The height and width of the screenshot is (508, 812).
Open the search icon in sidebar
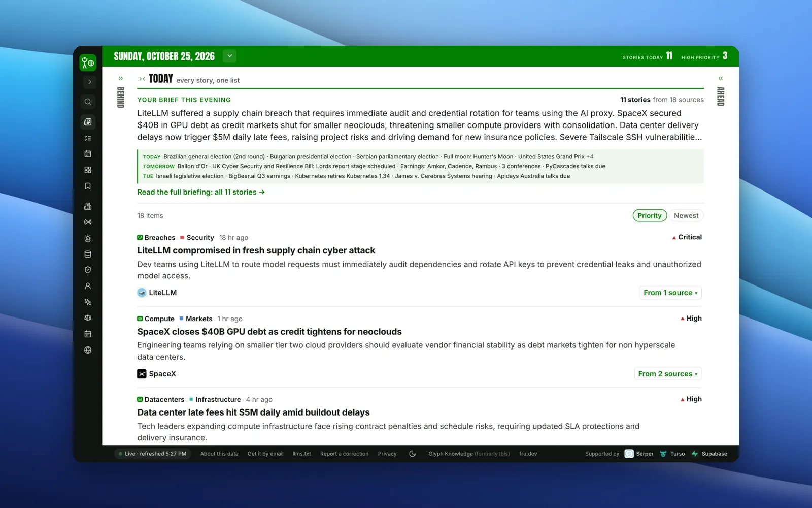tap(88, 102)
